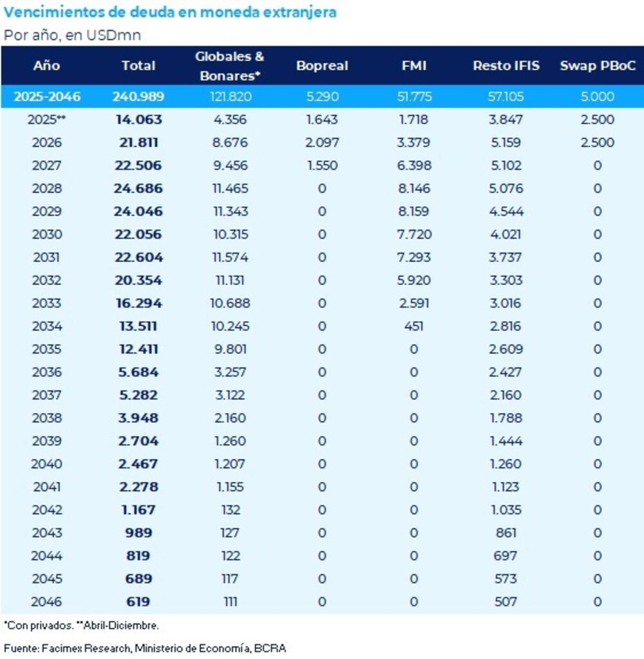
Task: Click the 'Globales & Bonares*' column header
Action: pos(230,65)
